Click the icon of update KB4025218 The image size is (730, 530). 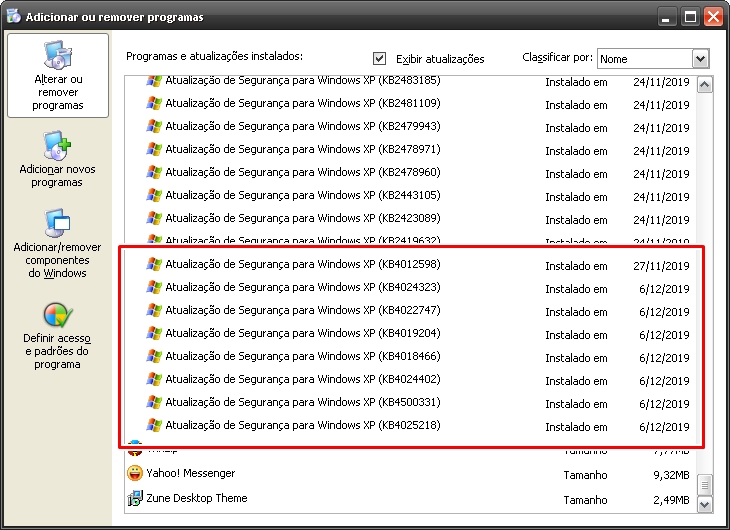click(x=154, y=425)
